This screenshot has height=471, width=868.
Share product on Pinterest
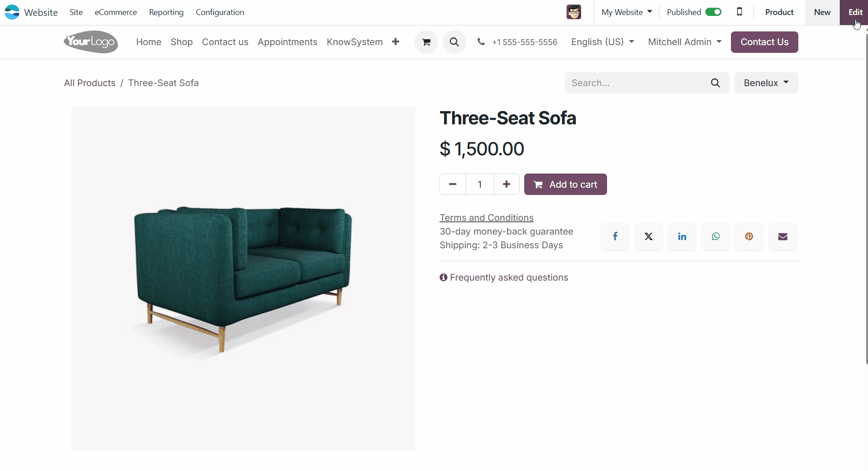coord(749,236)
